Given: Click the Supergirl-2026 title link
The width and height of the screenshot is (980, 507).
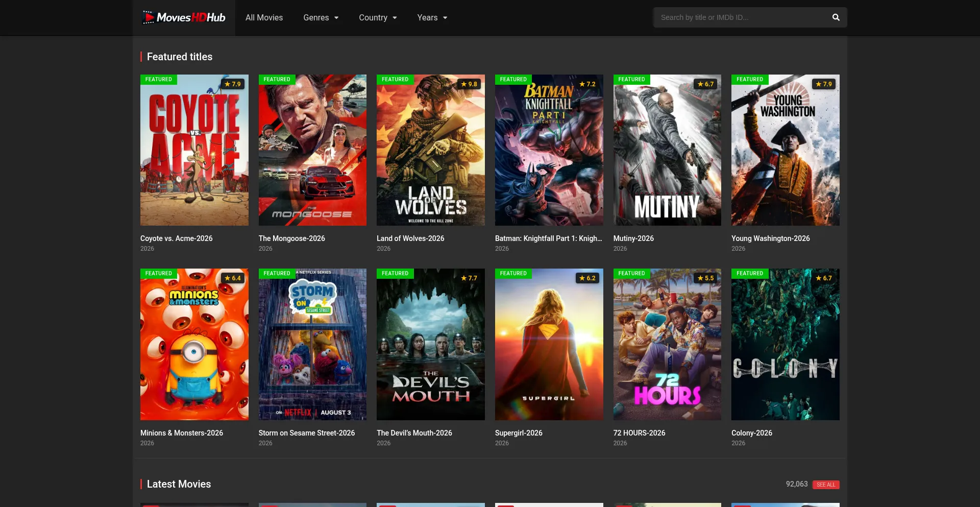Looking at the screenshot, I should (519, 433).
